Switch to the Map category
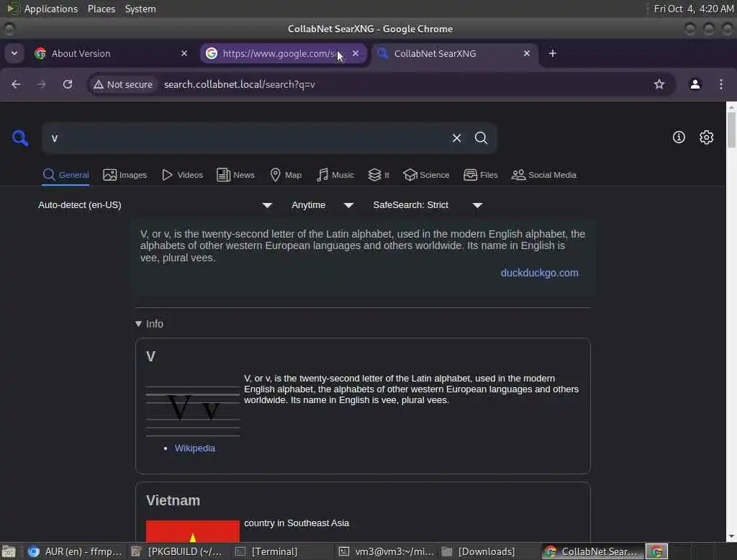The width and height of the screenshot is (737, 560). point(286,175)
